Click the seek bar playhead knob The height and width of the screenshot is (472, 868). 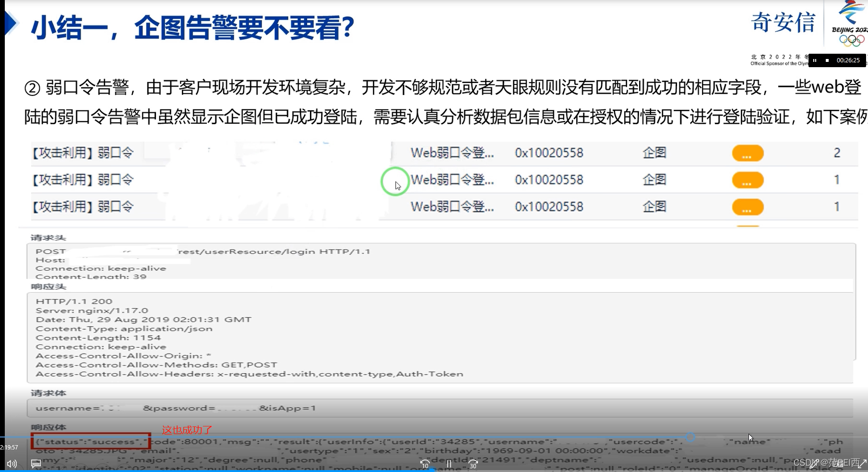[690, 437]
